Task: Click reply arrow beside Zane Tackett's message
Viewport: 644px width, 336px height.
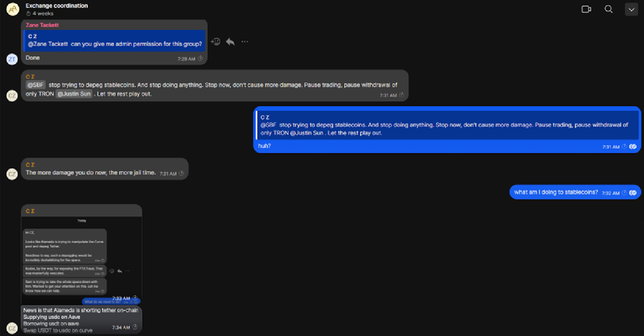Action: tap(230, 41)
